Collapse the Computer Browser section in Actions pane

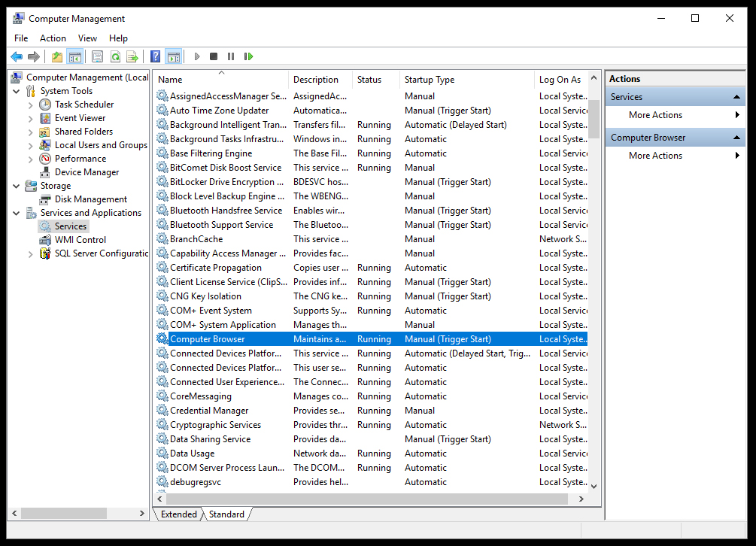click(736, 138)
